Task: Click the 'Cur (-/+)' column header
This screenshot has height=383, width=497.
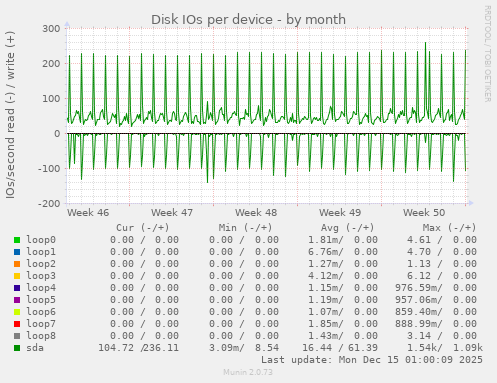Action: point(143,228)
